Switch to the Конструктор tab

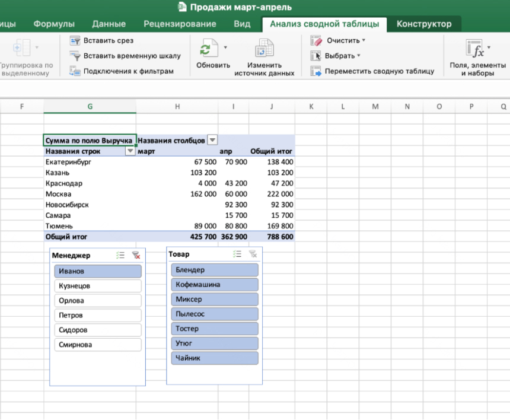pyautogui.click(x=424, y=24)
